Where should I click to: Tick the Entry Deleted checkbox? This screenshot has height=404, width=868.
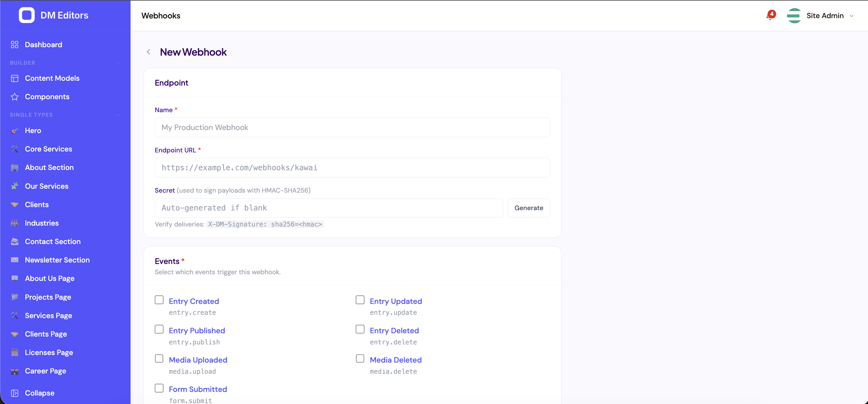tap(360, 329)
